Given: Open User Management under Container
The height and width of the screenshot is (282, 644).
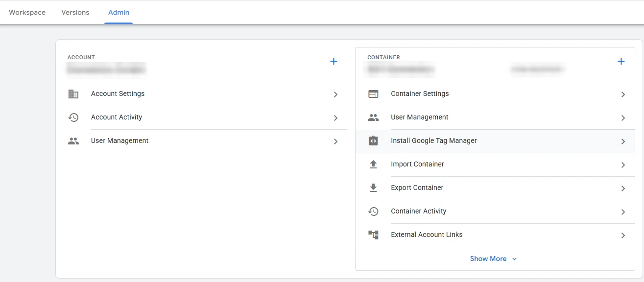Looking at the screenshot, I should (495, 117).
